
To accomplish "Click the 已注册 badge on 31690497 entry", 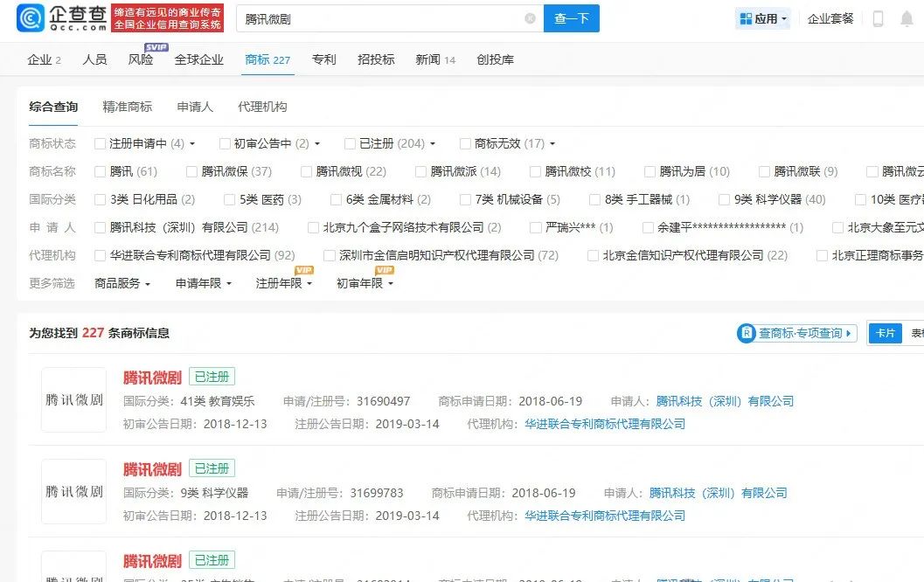I will pos(212,377).
